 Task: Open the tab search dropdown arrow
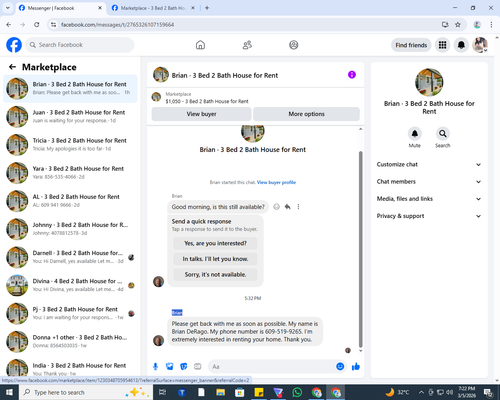point(8,8)
